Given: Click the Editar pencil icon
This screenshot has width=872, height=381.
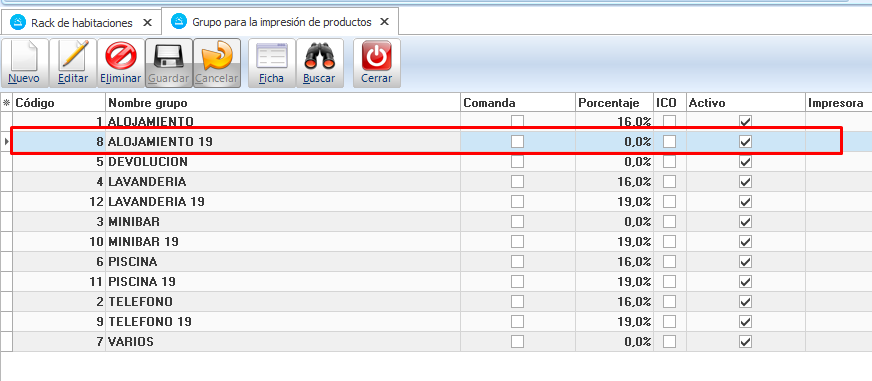Looking at the screenshot, I should point(73,56).
